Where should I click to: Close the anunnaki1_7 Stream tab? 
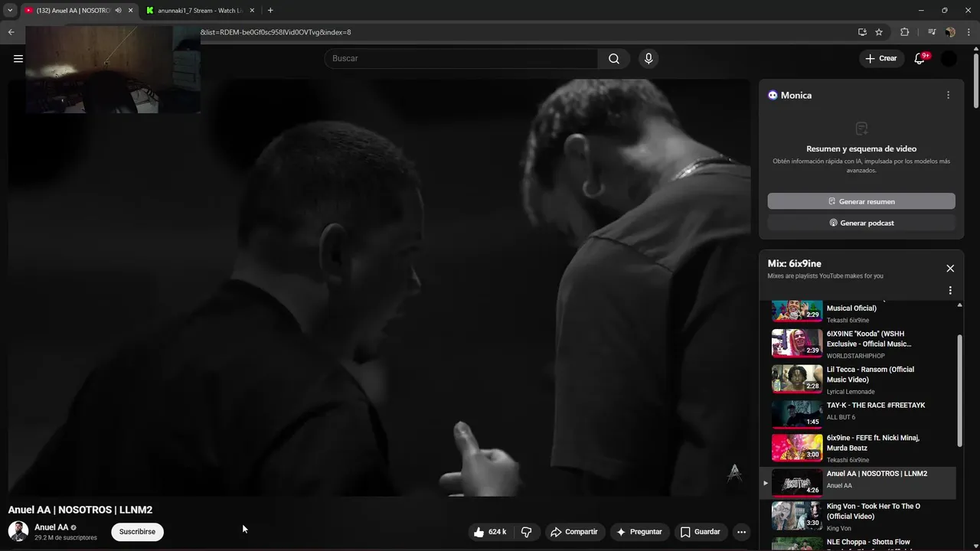(x=251, y=11)
